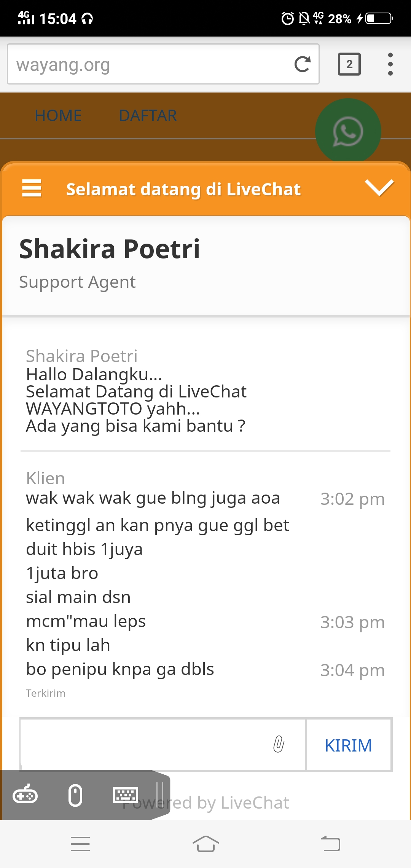Reload the page with refresh icon
This screenshot has height=868, width=411.
tap(303, 64)
